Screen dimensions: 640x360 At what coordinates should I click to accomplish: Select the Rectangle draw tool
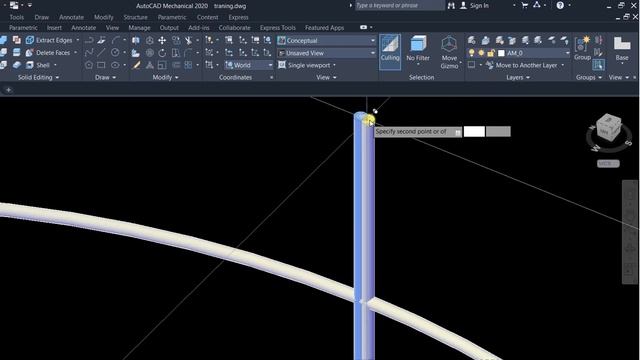101,65
